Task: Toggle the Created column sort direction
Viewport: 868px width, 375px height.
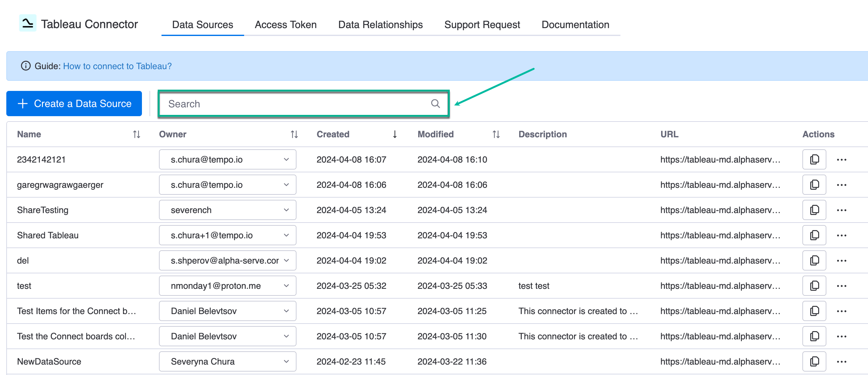Action: (x=395, y=134)
